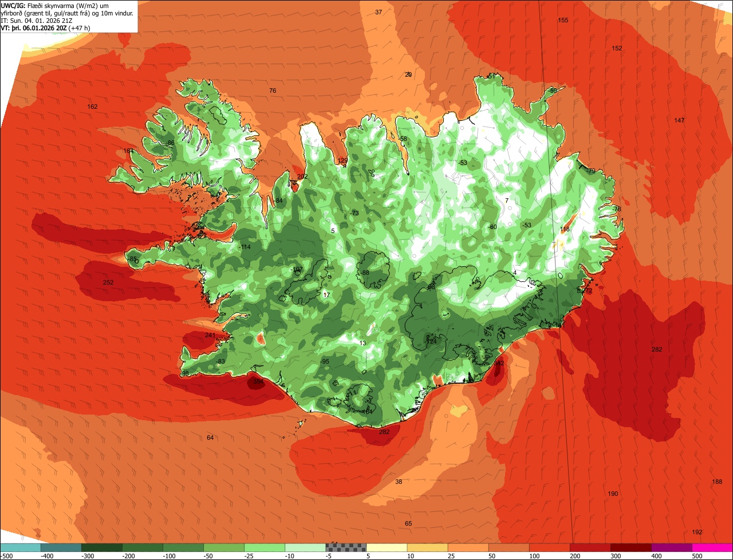This screenshot has width=733, height=560.
Task: Select the purple legend swatch between 400 and 500
Action: 672,547
